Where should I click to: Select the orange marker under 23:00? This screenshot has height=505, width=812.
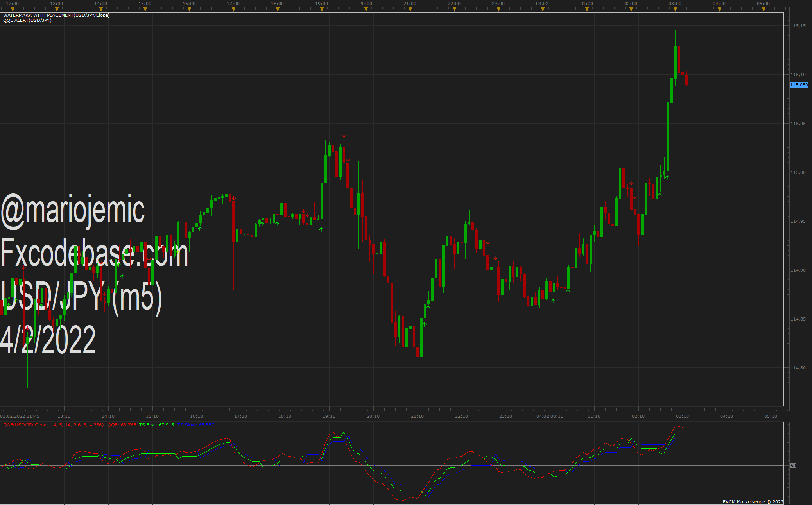(x=498, y=9)
